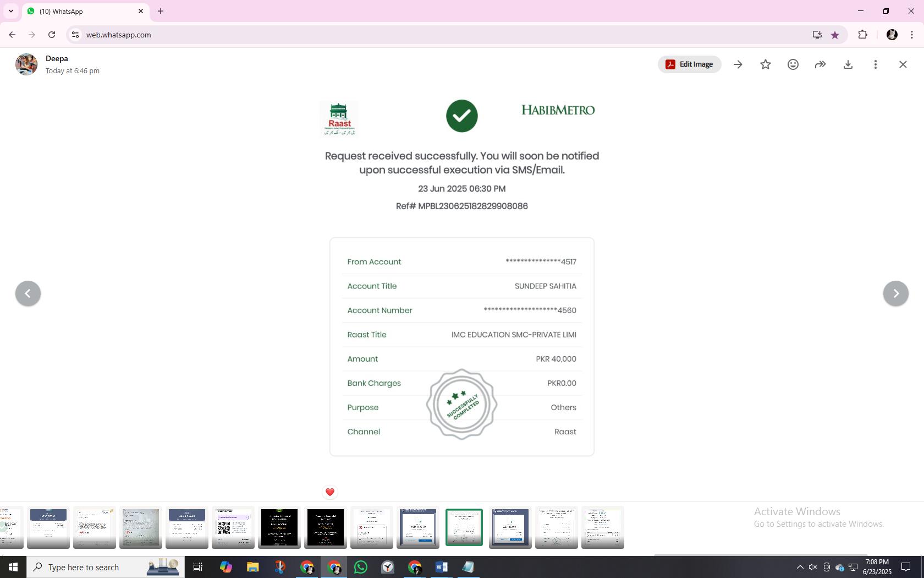
Task: Open Snipping Tool scissors icon on taskbar
Action: click(x=280, y=567)
